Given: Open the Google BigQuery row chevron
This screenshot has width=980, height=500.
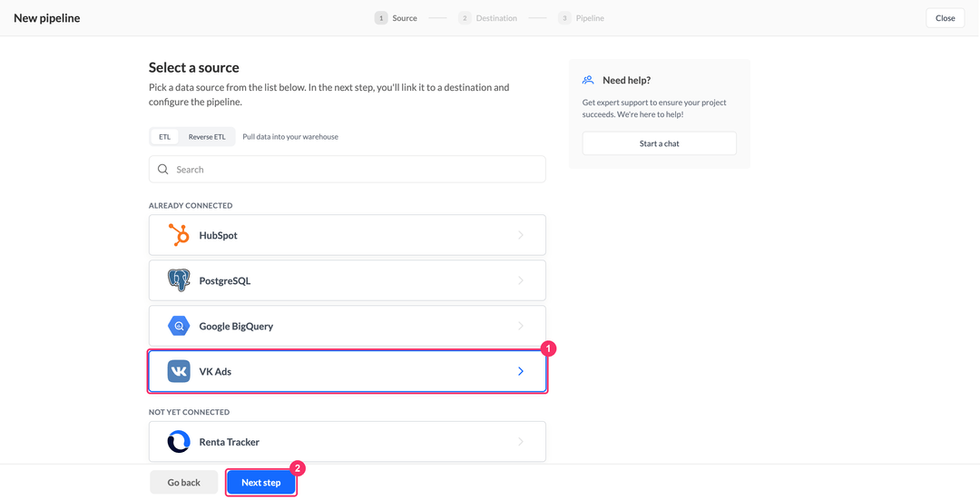Looking at the screenshot, I should pyautogui.click(x=521, y=326).
